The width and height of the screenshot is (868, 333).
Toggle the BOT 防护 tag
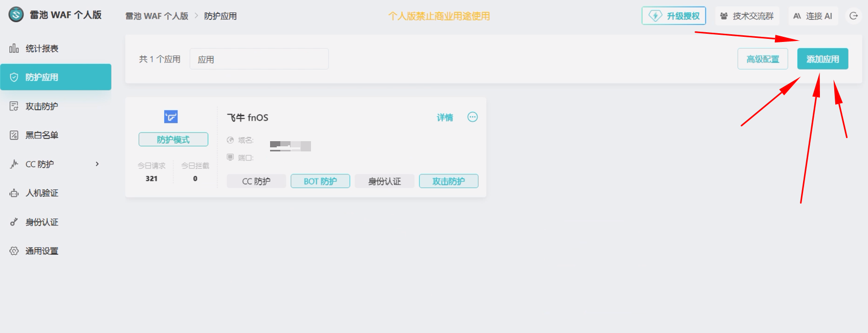click(x=320, y=181)
